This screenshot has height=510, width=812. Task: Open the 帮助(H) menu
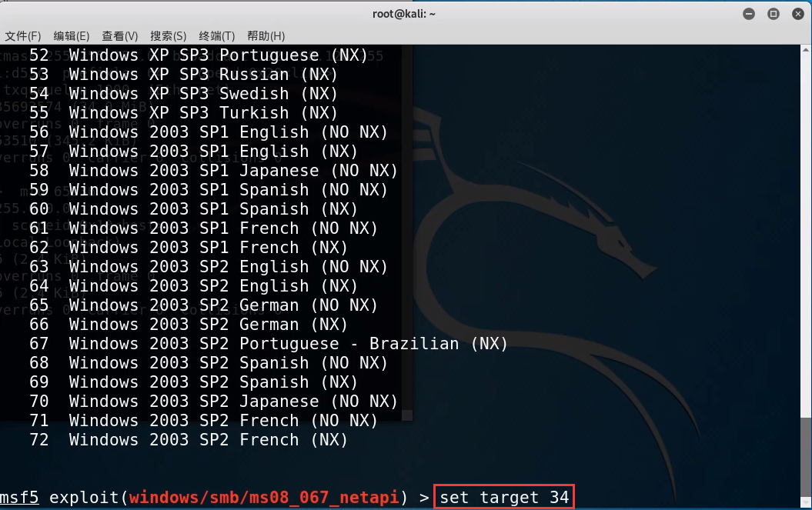click(266, 35)
